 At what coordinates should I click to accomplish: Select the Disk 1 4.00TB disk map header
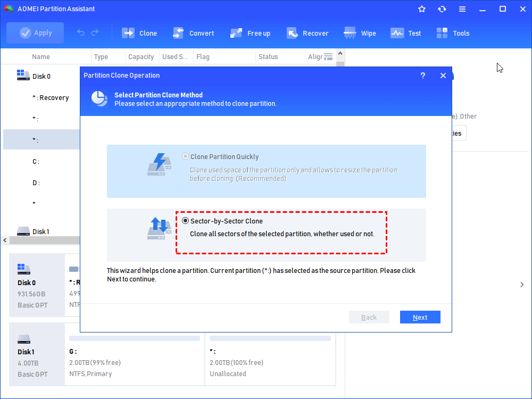coord(37,354)
